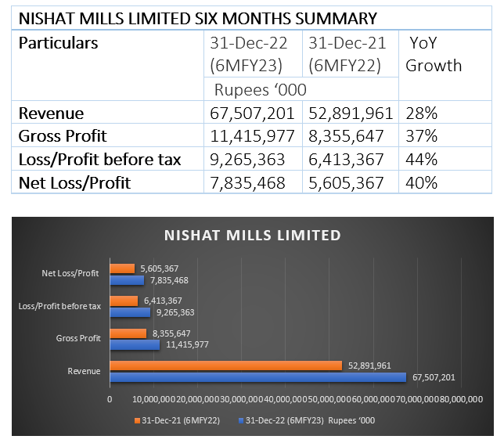Click the 'Net Loss/Profit' chart axis label
Viewport: 504px width, 443px height.
[x=70, y=274]
